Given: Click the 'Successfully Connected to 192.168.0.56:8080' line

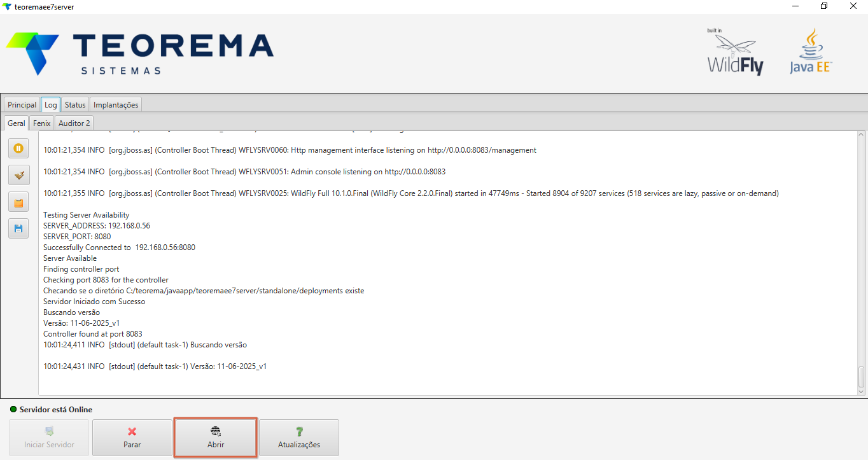Looking at the screenshot, I should (x=119, y=247).
